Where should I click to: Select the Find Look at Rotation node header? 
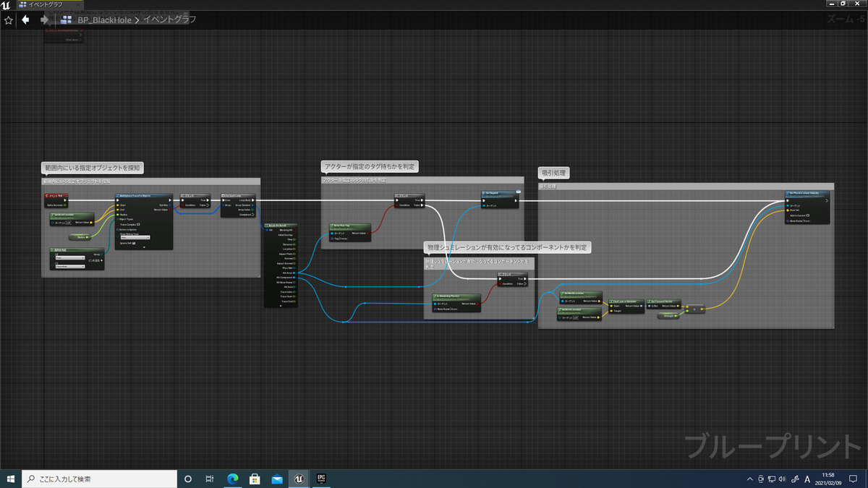(x=626, y=300)
